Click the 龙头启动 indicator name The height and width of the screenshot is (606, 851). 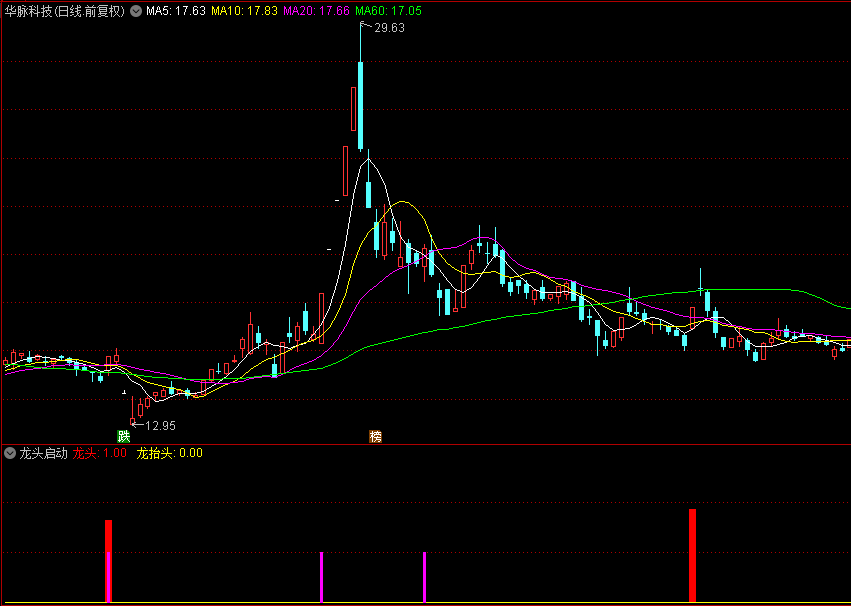(43, 453)
